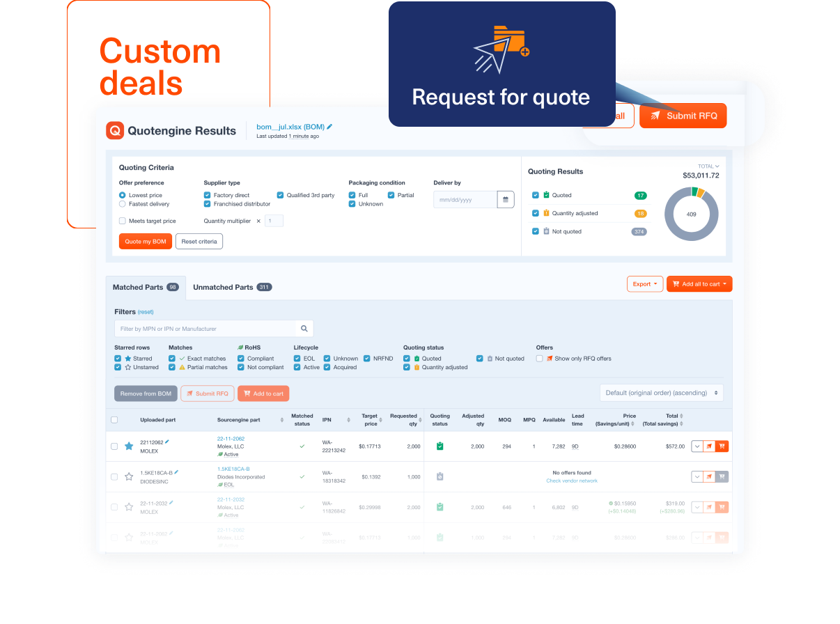
Task: Select Fastest delivery offer preference
Action: 123,204
